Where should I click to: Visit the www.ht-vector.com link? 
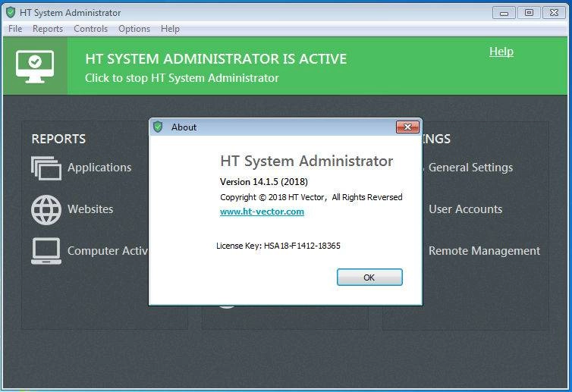click(262, 212)
